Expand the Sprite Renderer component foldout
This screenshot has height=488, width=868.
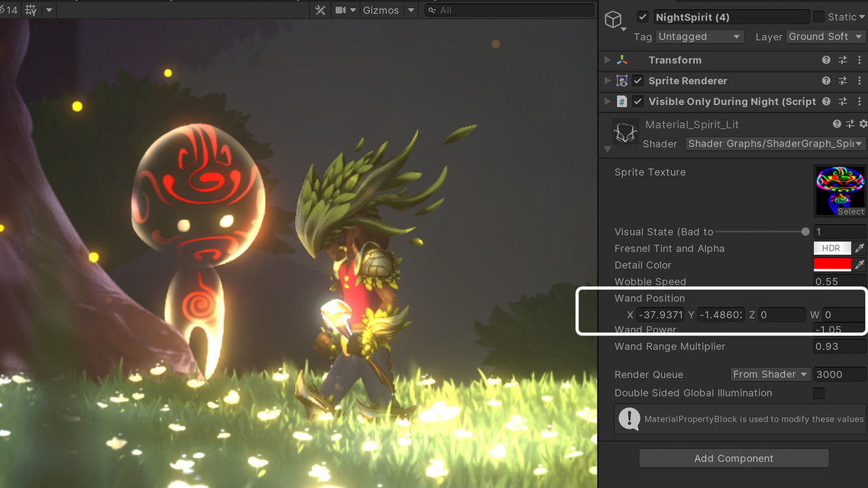tap(608, 81)
